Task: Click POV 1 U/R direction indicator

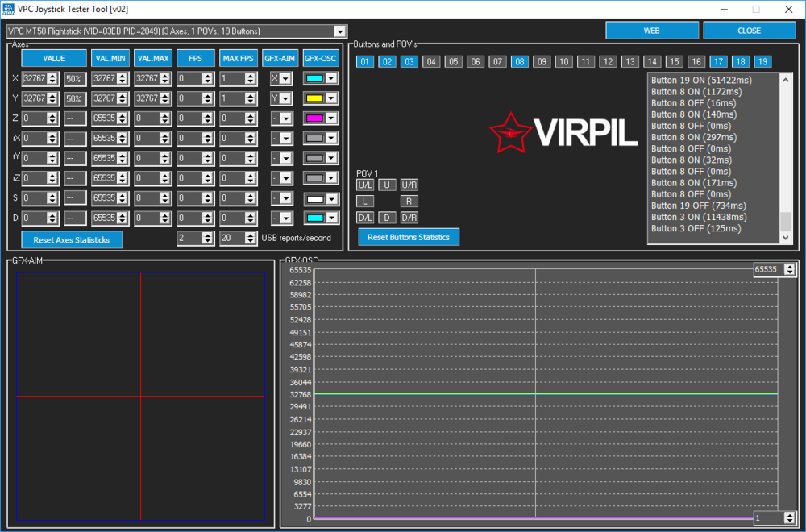Action: [409, 185]
